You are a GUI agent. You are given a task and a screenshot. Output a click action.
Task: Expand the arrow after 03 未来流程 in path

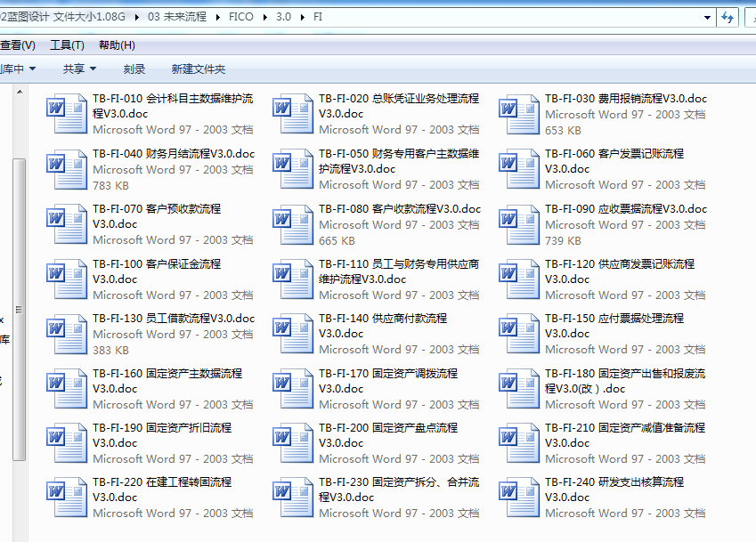click(218, 17)
